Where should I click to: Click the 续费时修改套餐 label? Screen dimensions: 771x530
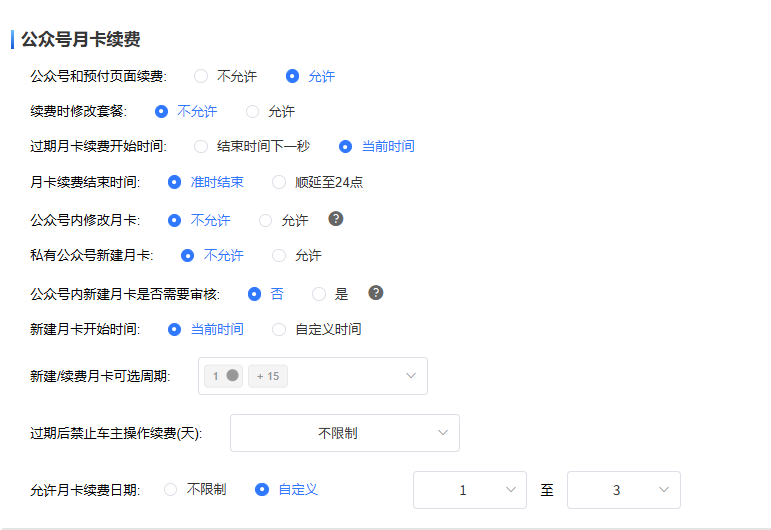click(79, 112)
